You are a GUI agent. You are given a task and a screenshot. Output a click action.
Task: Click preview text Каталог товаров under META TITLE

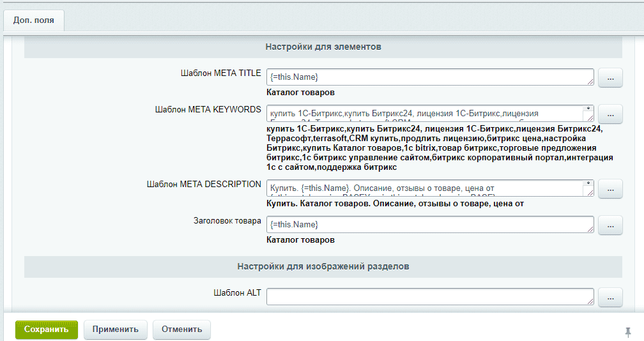click(301, 93)
